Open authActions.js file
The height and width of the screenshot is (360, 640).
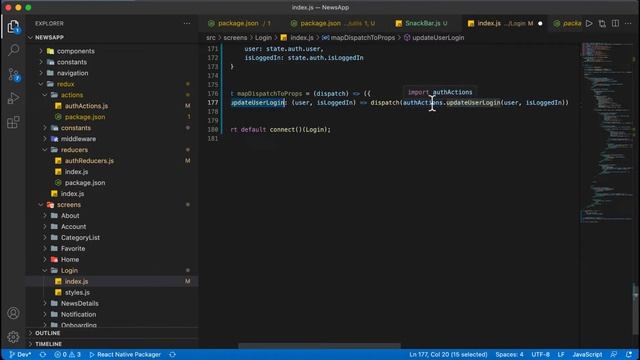[86, 106]
